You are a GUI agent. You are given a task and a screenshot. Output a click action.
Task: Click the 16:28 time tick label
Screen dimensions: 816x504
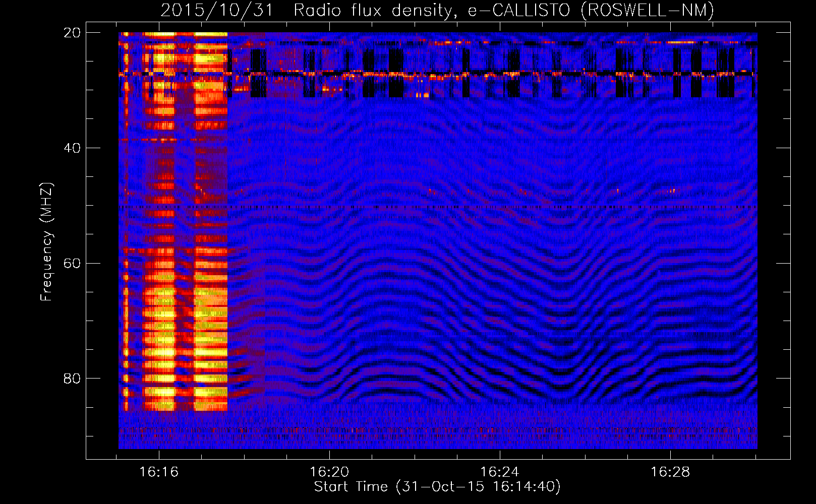click(670, 472)
